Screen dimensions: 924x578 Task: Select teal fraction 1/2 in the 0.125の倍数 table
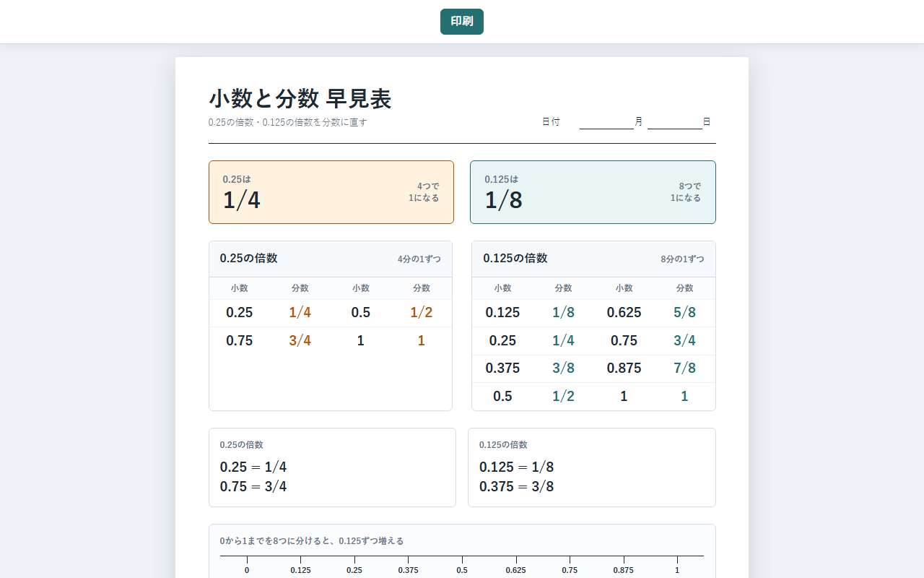(x=563, y=396)
